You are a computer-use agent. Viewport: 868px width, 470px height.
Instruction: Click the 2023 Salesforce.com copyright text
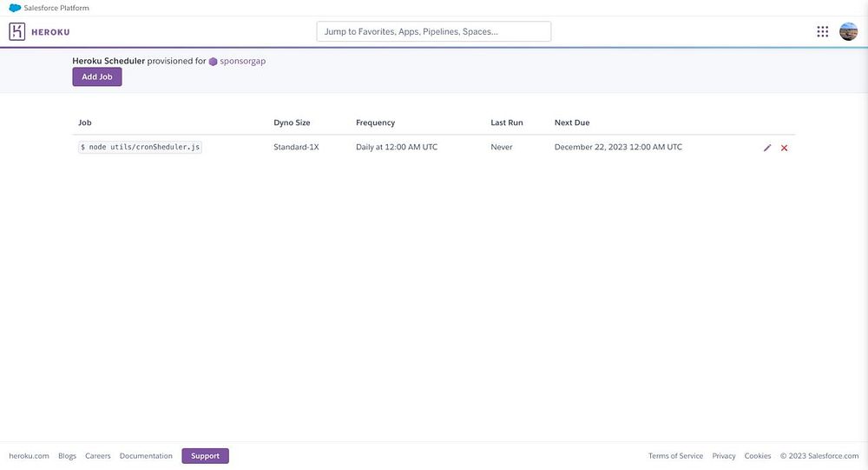click(x=819, y=455)
